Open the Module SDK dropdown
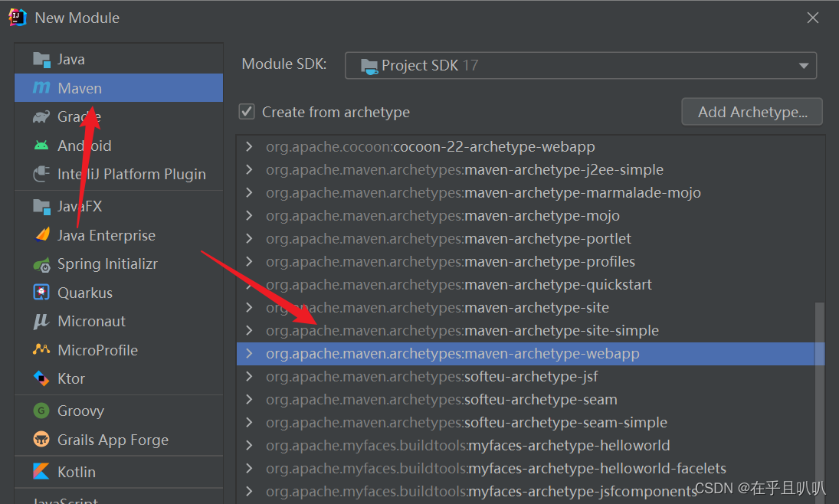The width and height of the screenshot is (839, 504). [x=581, y=65]
